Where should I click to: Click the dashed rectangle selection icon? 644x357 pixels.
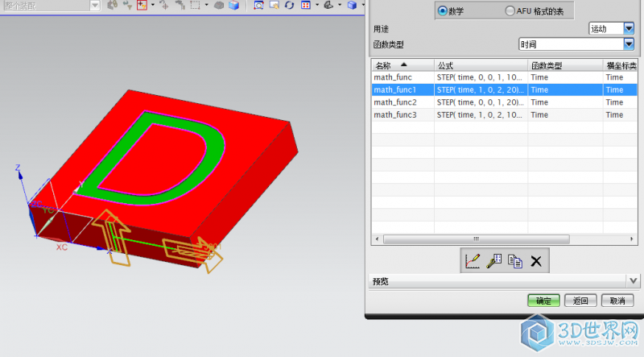coord(195,5)
